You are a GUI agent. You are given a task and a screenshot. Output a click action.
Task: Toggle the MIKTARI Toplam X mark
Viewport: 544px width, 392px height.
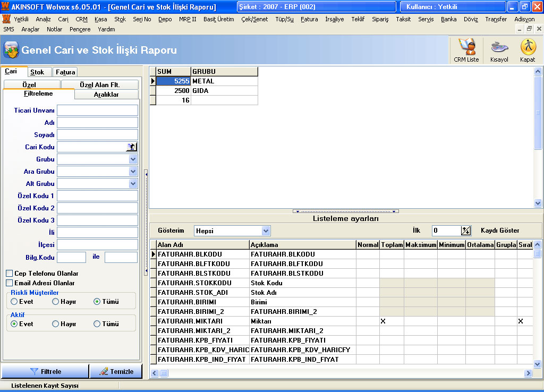point(383,321)
